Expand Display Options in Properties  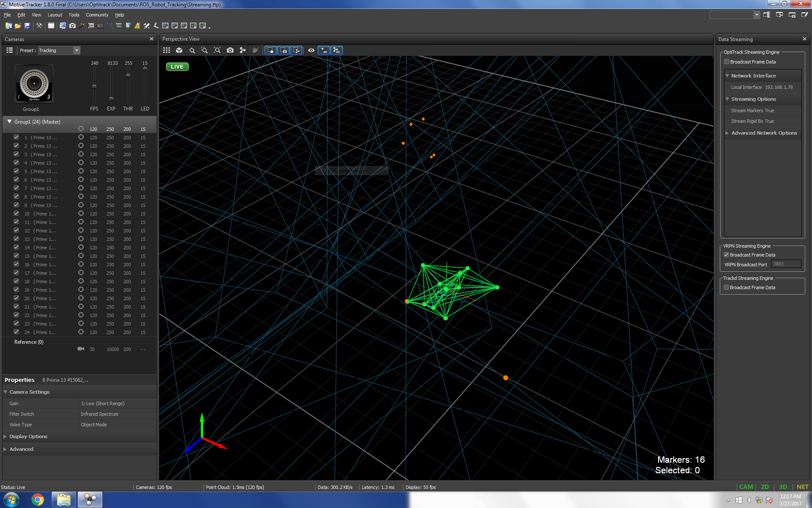pyautogui.click(x=5, y=436)
